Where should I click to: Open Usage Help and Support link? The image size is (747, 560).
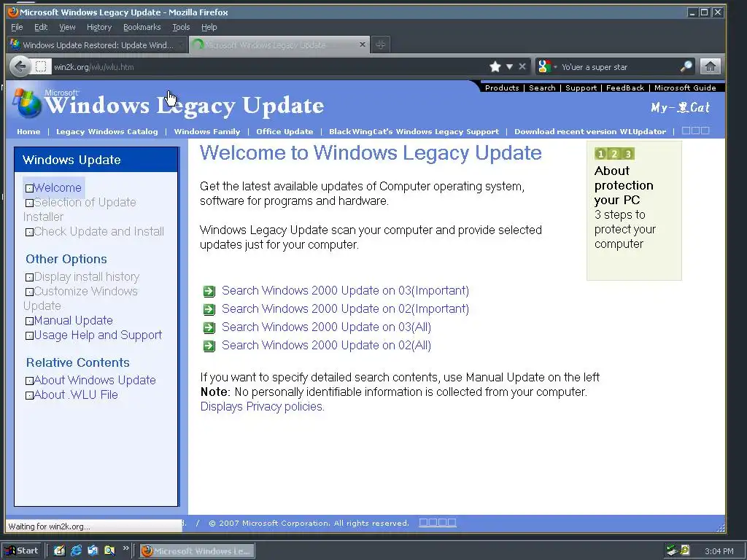98,335
